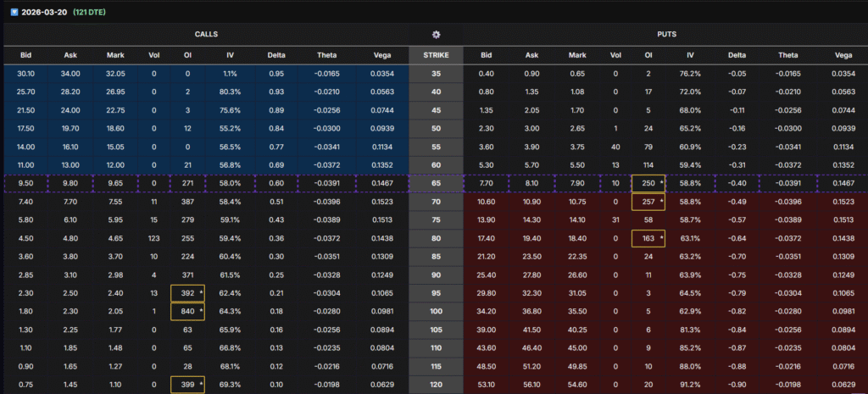This screenshot has width=868, height=394.
Task: Sort calls by the Bid column header
Action: 25,55
